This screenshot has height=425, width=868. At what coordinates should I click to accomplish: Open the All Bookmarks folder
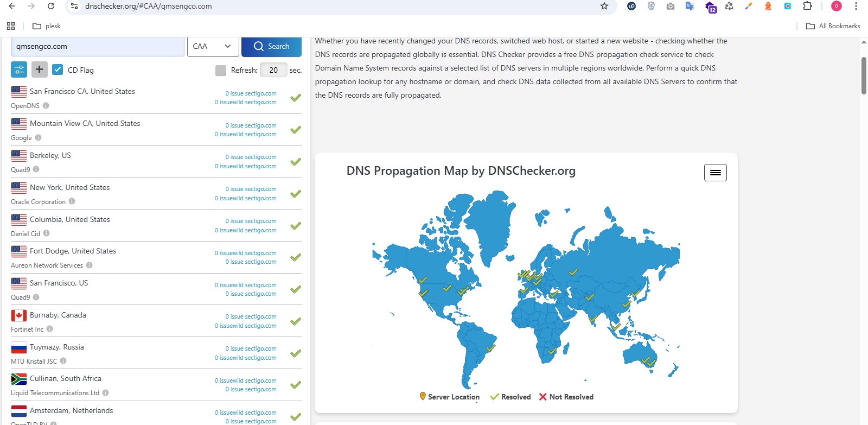tap(833, 26)
